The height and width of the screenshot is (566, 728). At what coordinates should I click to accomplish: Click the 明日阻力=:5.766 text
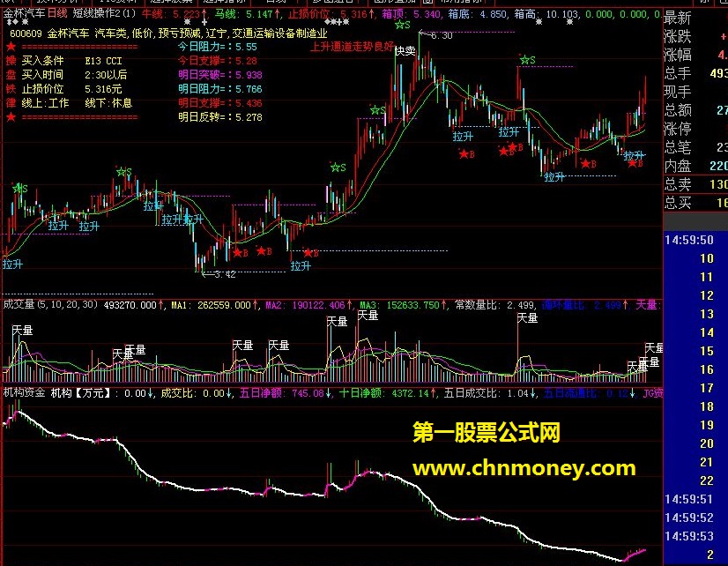click(x=220, y=89)
